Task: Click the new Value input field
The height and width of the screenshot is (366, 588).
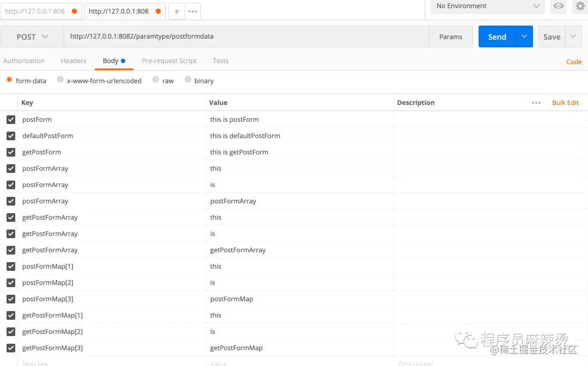Action: pyautogui.click(x=299, y=363)
